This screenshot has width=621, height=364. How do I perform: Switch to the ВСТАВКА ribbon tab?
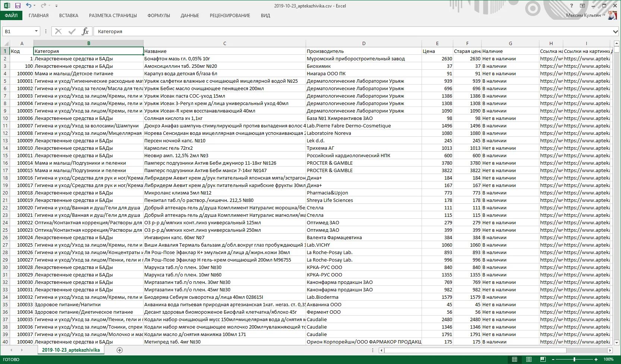pos(69,16)
